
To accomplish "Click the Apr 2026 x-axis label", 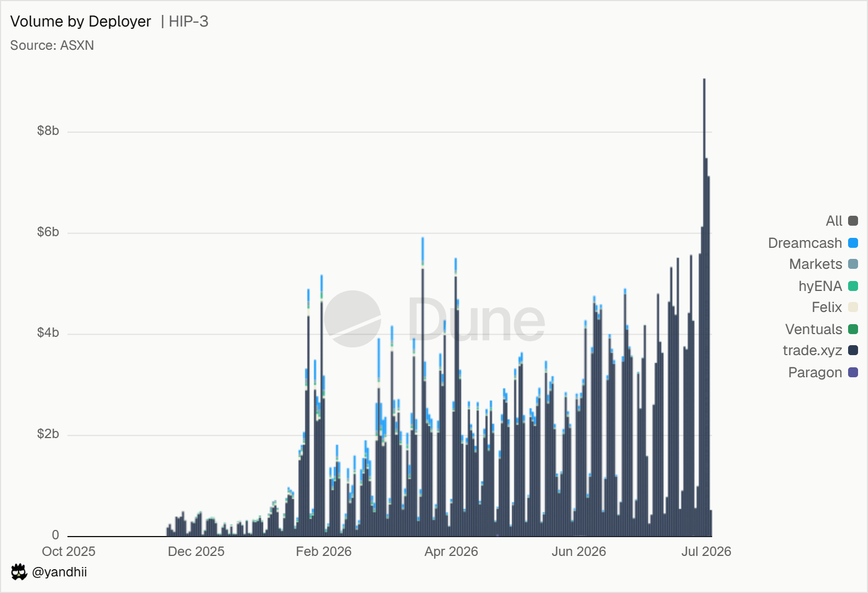I will pyautogui.click(x=451, y=552).
